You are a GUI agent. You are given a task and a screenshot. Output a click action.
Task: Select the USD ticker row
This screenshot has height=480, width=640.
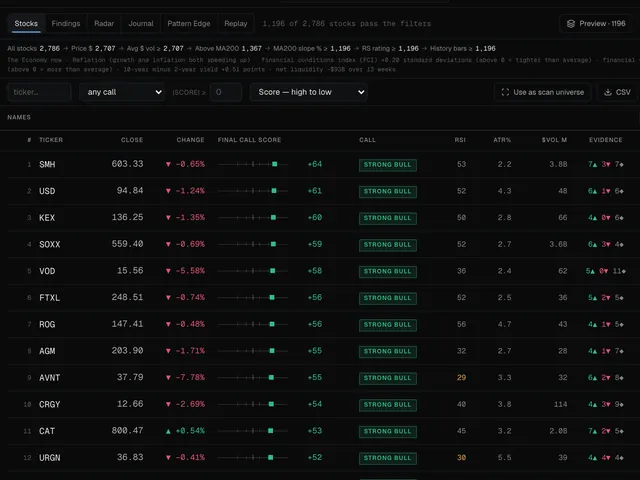click(x=320, y=191)
